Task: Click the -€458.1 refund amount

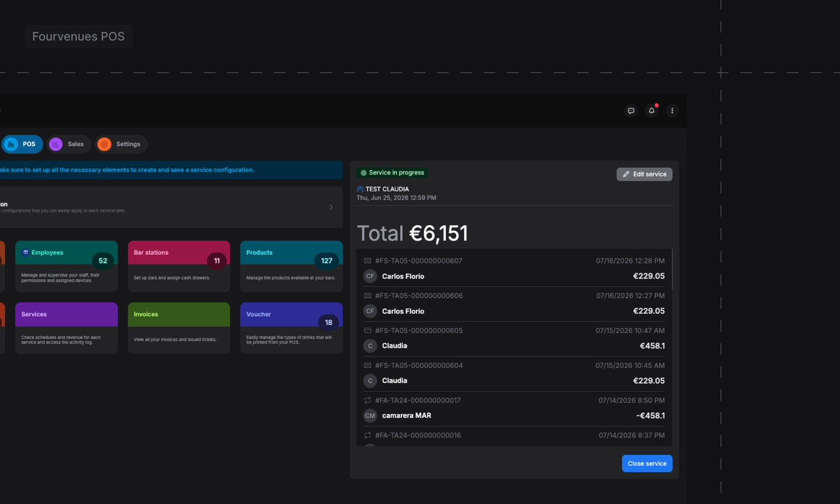Action: (650, 416)
